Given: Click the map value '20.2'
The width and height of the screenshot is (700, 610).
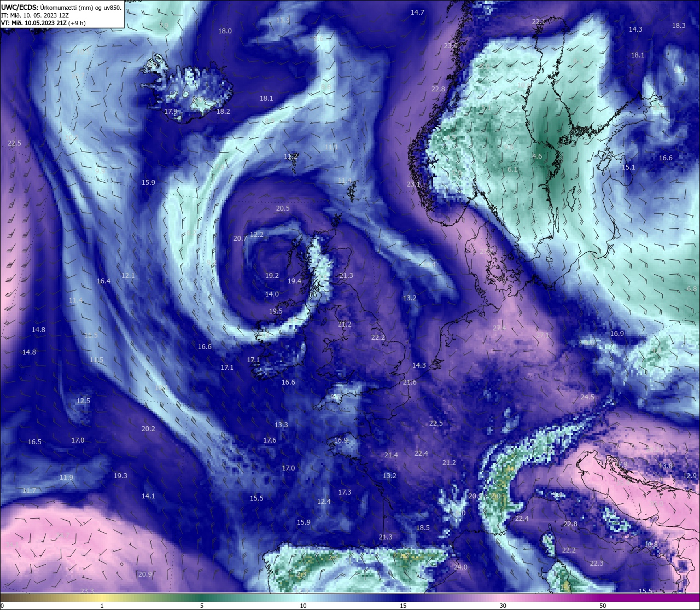Looking at the screenshot, I should pyautogui.click(x=148, y=429).
